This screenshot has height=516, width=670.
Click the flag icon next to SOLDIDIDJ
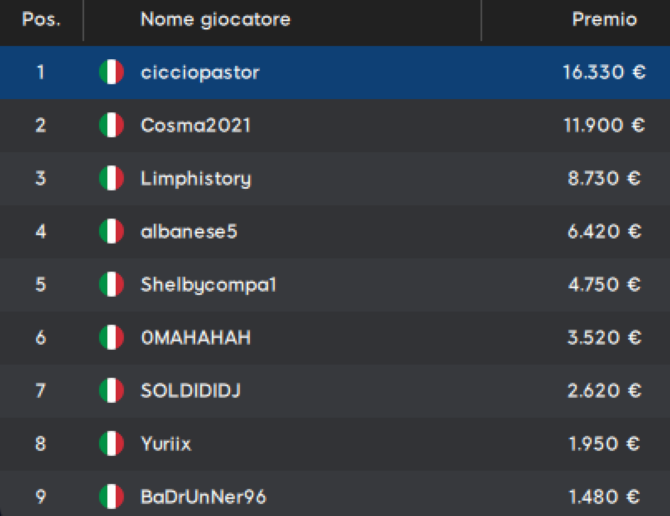(x=112, y=390)
